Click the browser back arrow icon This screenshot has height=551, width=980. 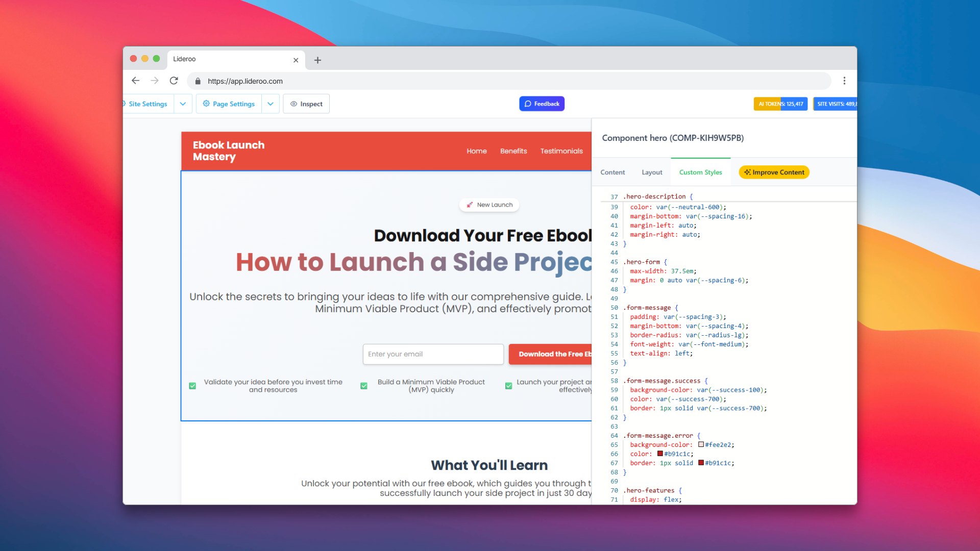tap(135, 81)
